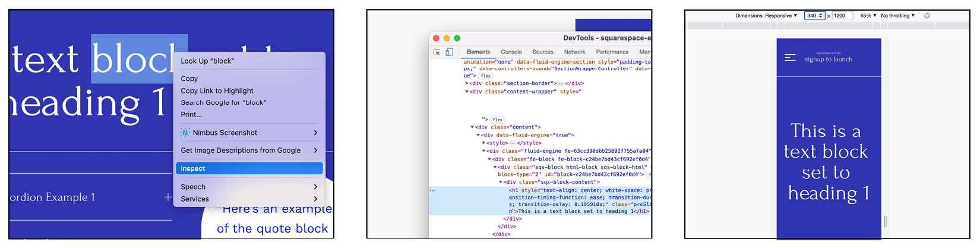Open the Performance tab in DevTools

coord(612,52)
